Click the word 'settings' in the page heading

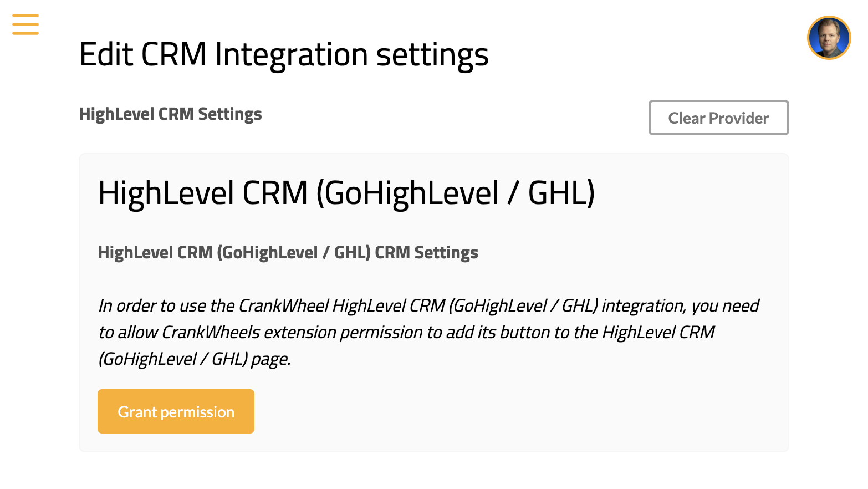pyautogui.click(x=432, y=54)
